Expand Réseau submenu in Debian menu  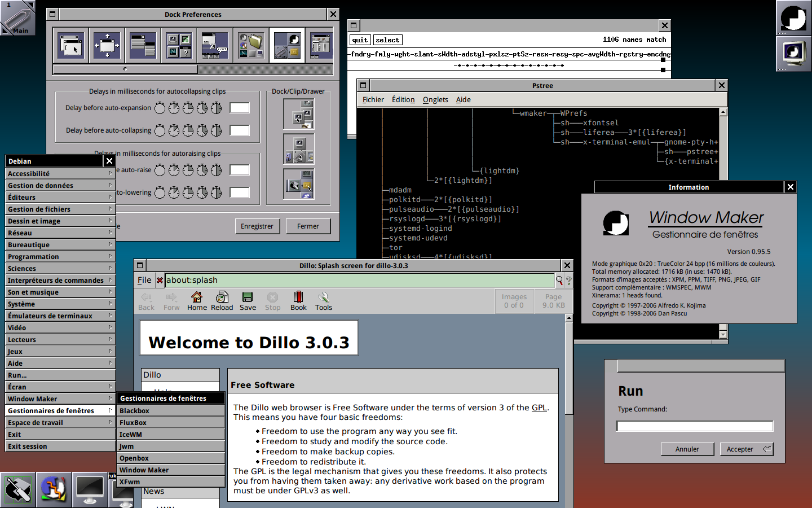coord(60,233)
